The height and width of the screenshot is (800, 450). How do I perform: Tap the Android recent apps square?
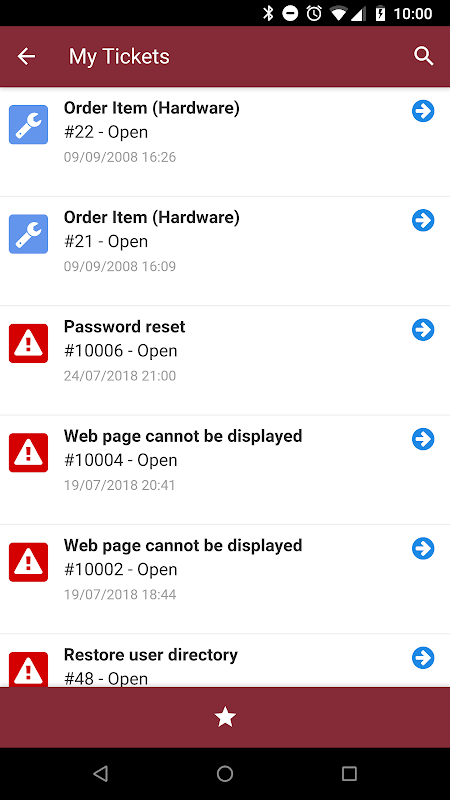point(349,774)
